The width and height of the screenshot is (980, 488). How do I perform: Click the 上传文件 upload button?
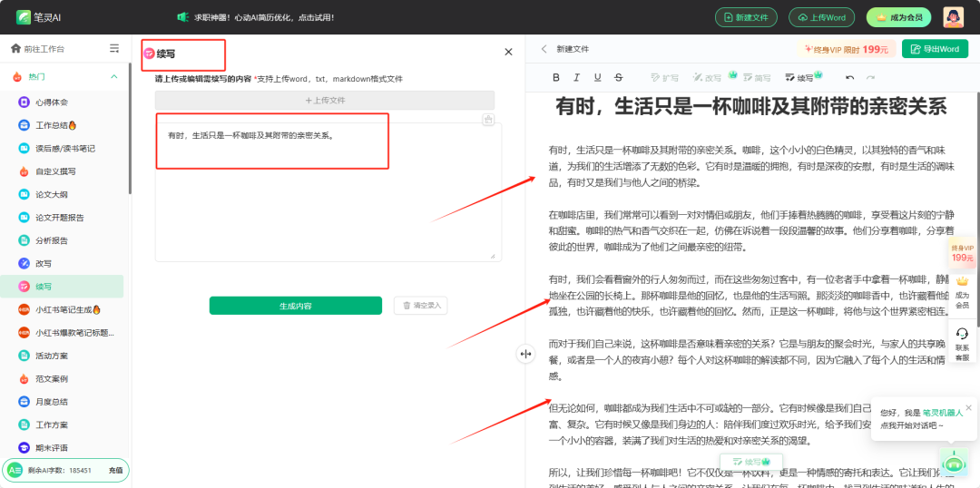324,100
